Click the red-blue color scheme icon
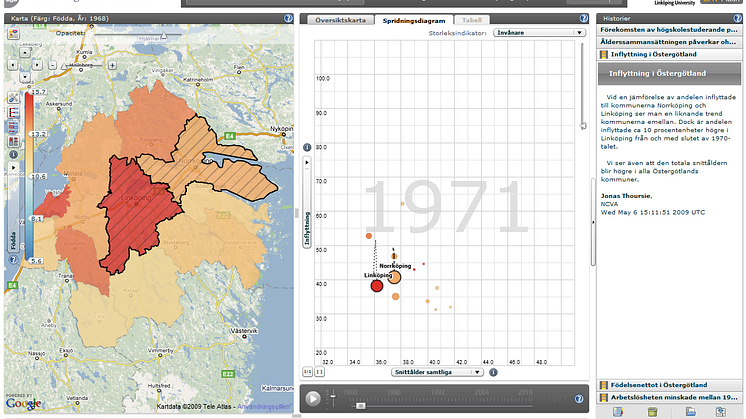Screen dimensions: 746x419 (13, 141)
